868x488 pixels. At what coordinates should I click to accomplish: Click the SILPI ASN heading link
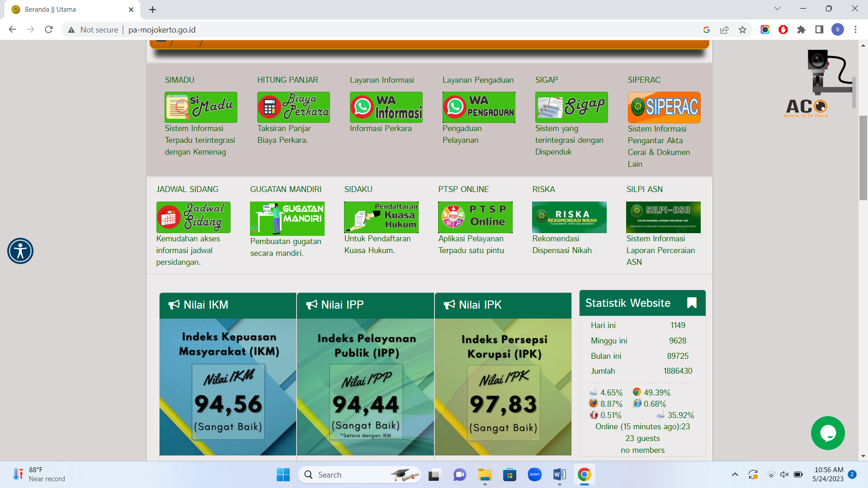644,189
